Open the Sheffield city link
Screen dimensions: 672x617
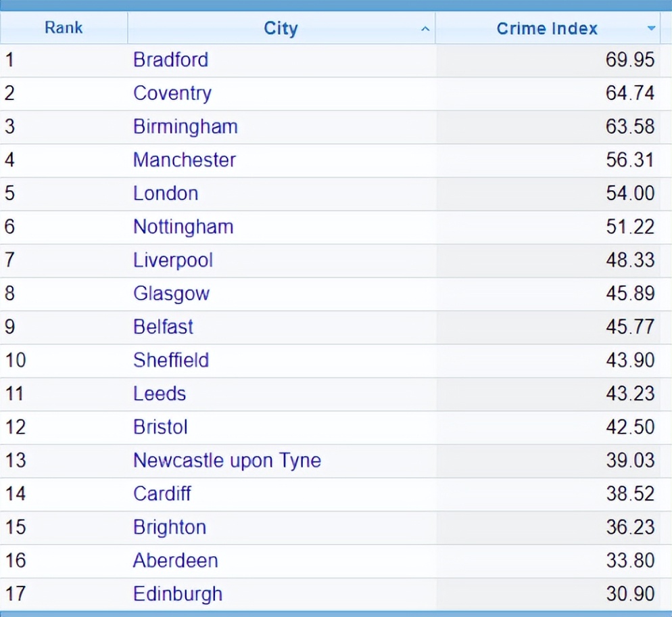pyautogui.click(x=170, y=360)
